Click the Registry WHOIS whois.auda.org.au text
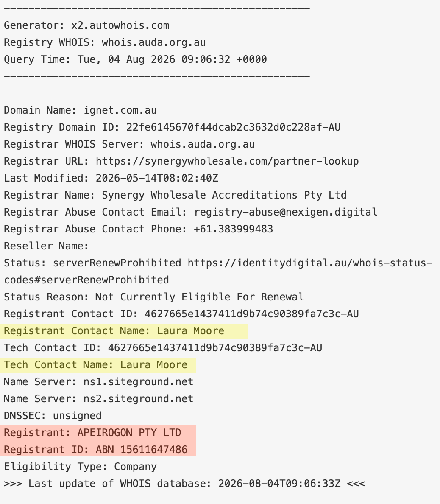The image size is (440, 504). coord(105,42)
